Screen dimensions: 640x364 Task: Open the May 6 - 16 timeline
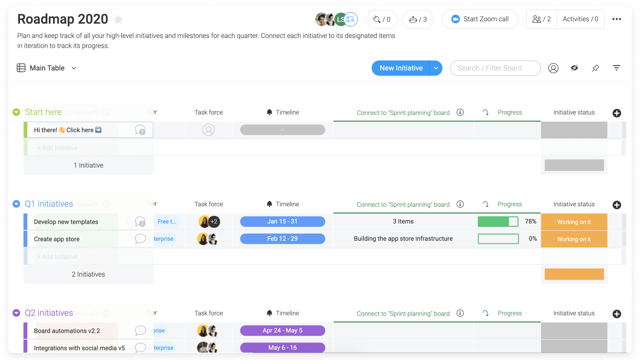point(282,348)
